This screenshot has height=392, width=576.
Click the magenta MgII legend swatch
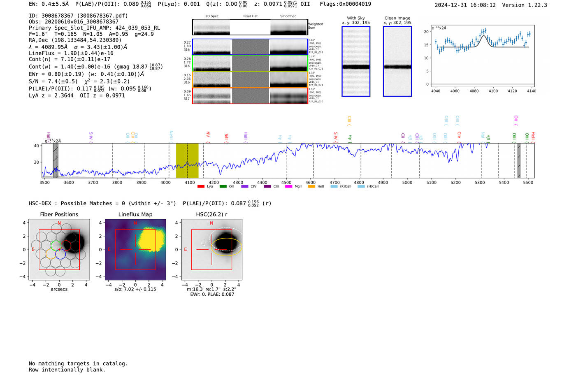(x=288, y=186)
